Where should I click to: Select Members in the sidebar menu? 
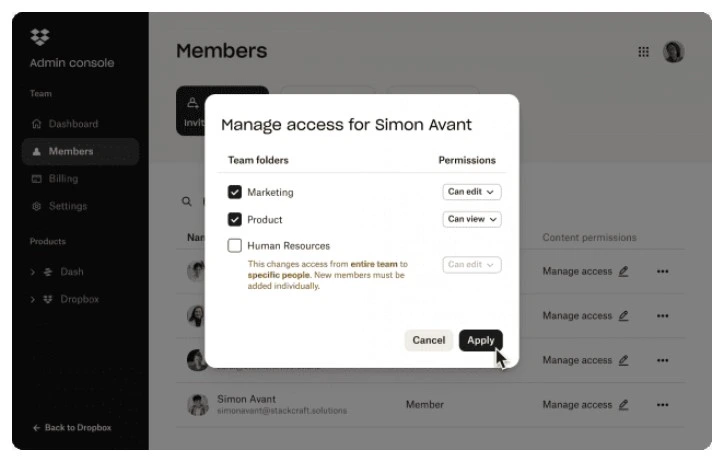[80, 151]
